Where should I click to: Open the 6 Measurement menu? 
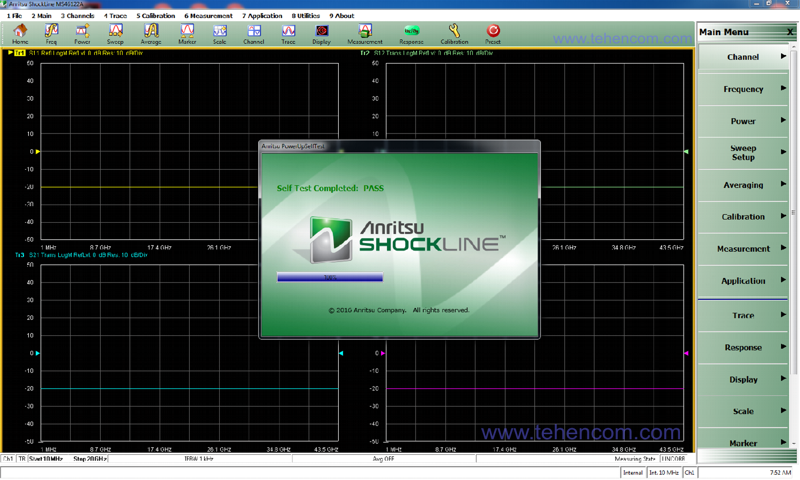[208, 16]
